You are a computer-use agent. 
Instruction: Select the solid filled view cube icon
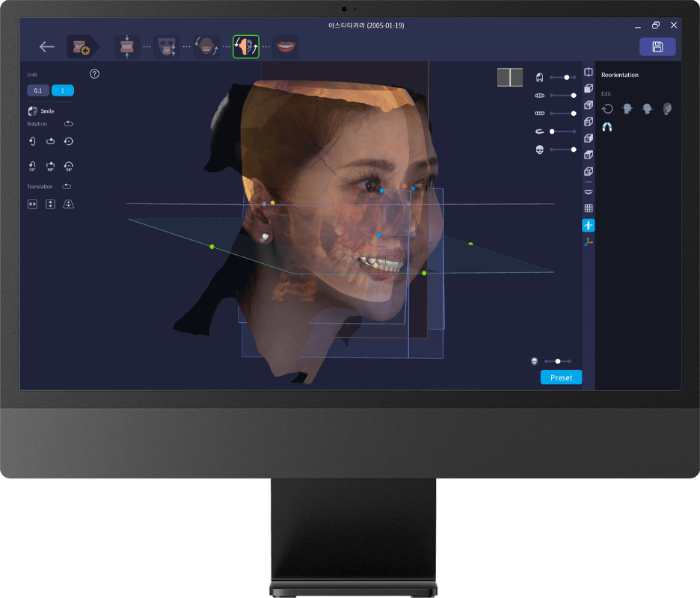(589, 88)
